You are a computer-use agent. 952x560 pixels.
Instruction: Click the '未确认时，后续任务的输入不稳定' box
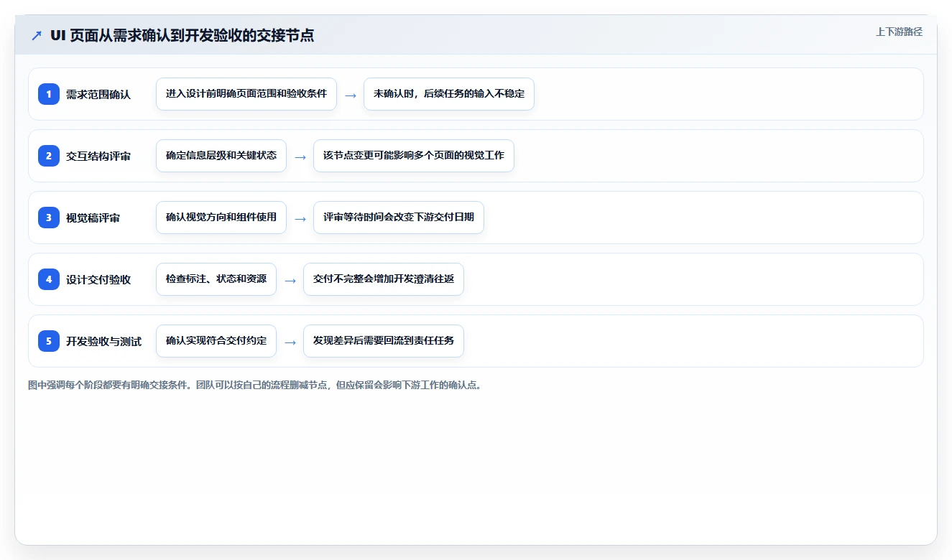pyautogui.click(x=449, y=94)
